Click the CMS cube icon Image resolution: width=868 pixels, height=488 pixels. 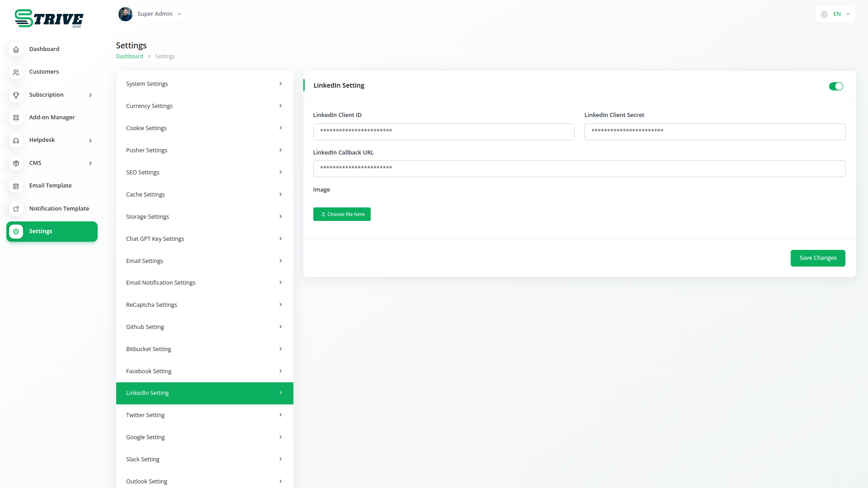pyautogui.click(x=16, y=163)
